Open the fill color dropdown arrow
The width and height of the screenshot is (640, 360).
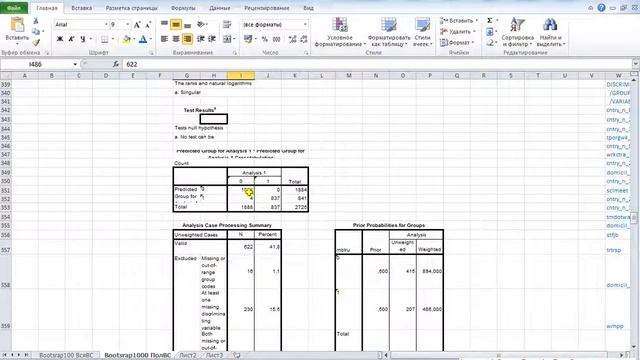134,39
